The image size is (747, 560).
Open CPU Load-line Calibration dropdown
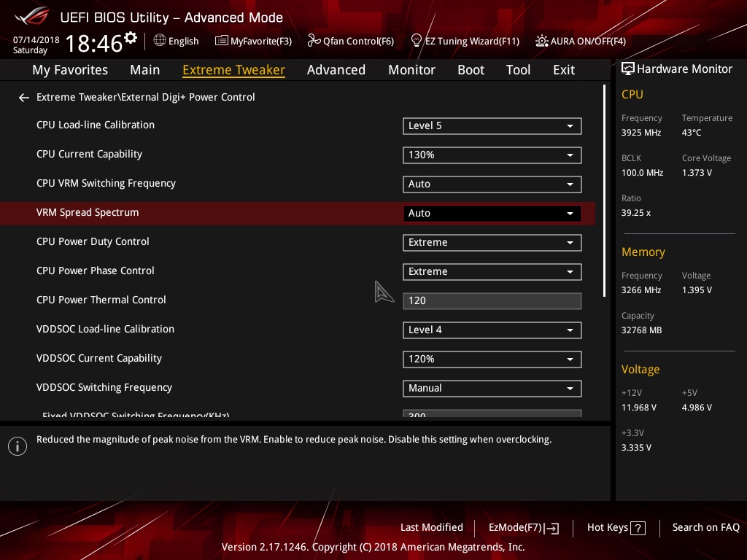(x=492, y=126)
